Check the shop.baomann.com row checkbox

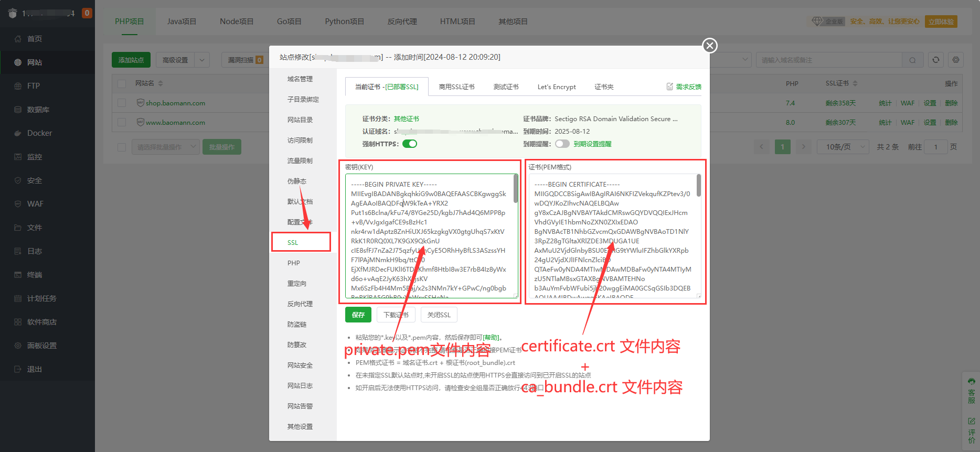pos(122,103)
